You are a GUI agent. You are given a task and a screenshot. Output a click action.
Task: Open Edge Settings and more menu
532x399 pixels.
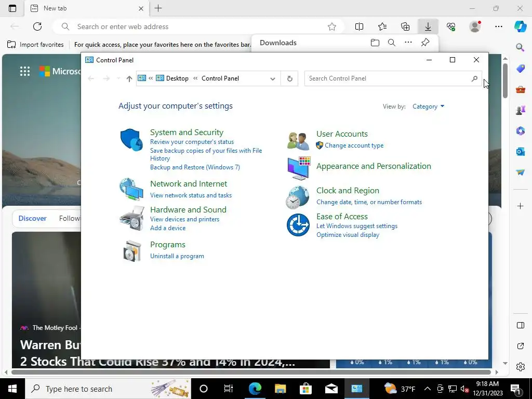(x=498, y=26)
